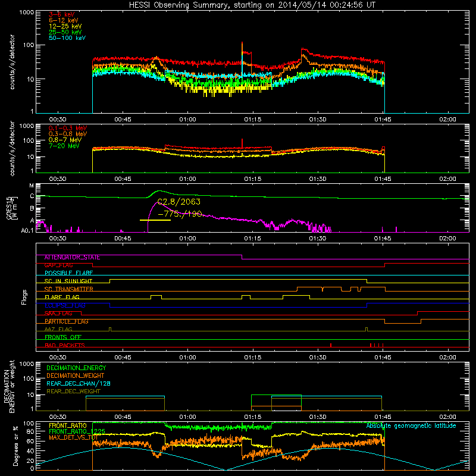Select the GAP_FLAG label
Image resolution: width=476 pixels, height=476 pixels.
[x=58, y=265]
